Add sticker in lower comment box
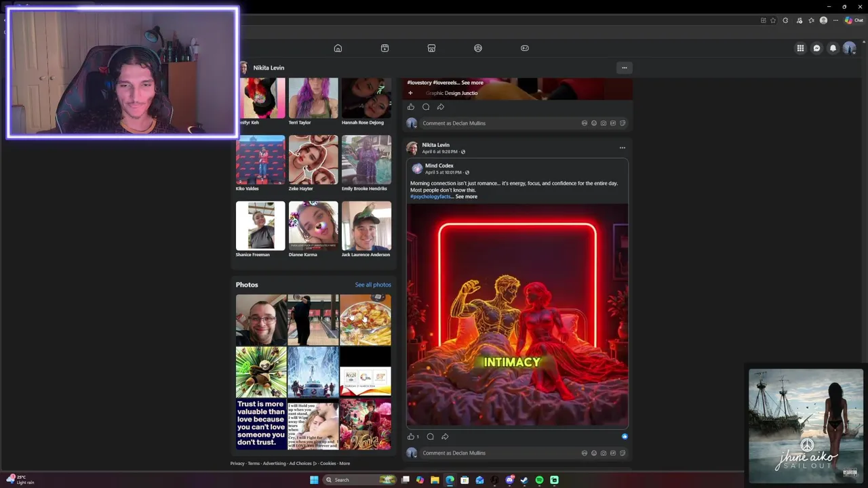 [622, 453]
